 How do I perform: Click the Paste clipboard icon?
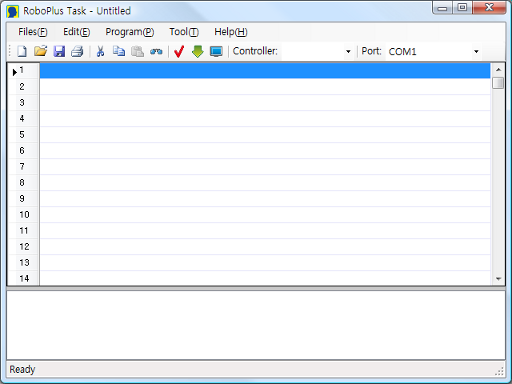137,51
